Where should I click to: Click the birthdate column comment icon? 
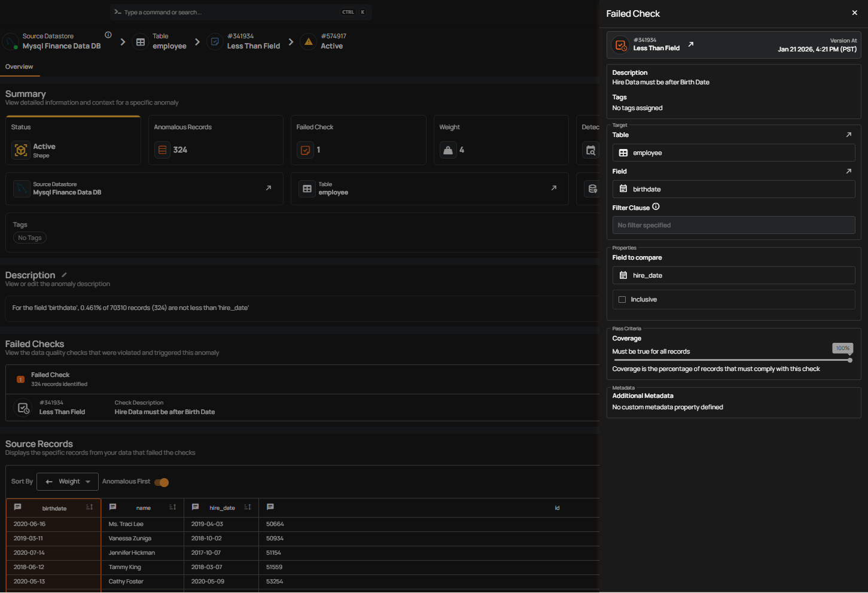pos(18,507)
